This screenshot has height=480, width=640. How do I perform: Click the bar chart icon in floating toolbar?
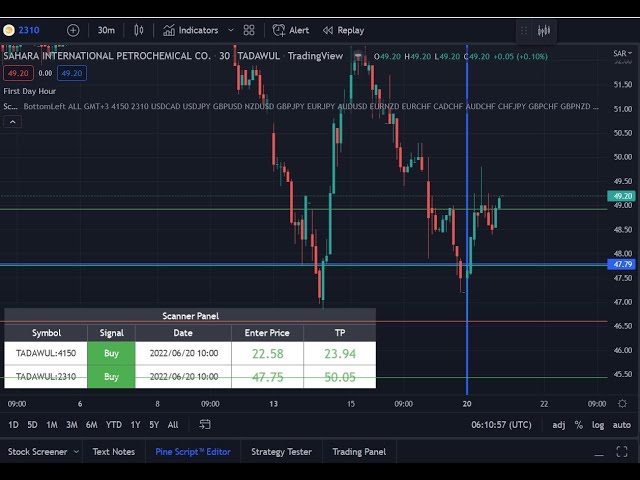(x=544, y=31)
